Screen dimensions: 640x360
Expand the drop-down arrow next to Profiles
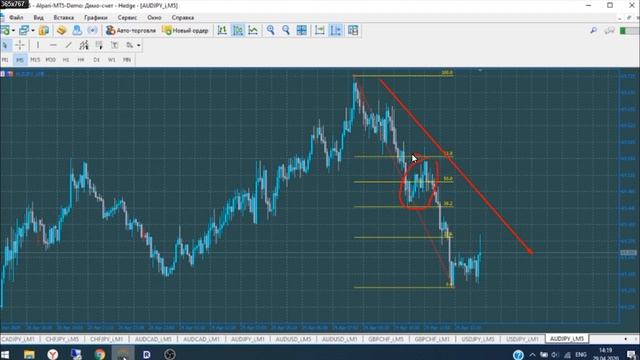pyautogui.click(x=33, y=31)
